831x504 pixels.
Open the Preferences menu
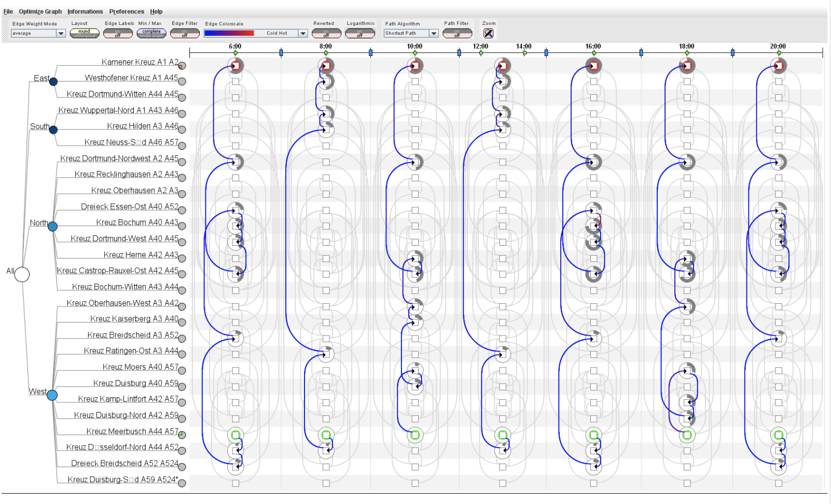coord(127,11)
